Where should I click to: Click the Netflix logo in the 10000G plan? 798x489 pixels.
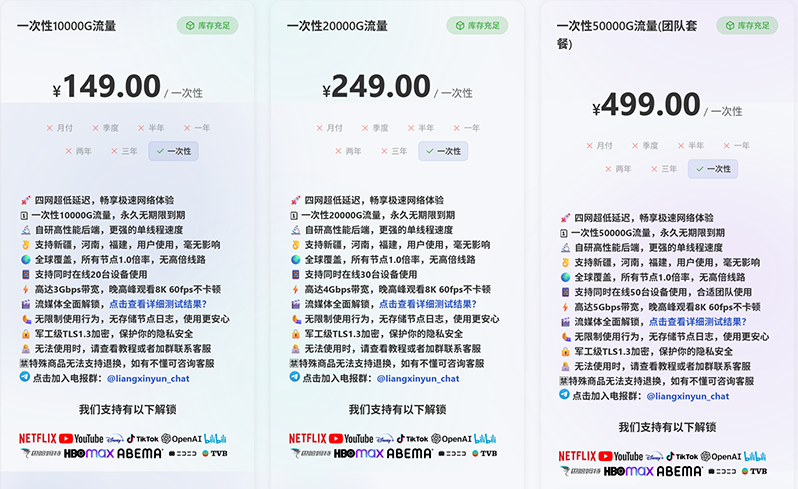point(37,438)
